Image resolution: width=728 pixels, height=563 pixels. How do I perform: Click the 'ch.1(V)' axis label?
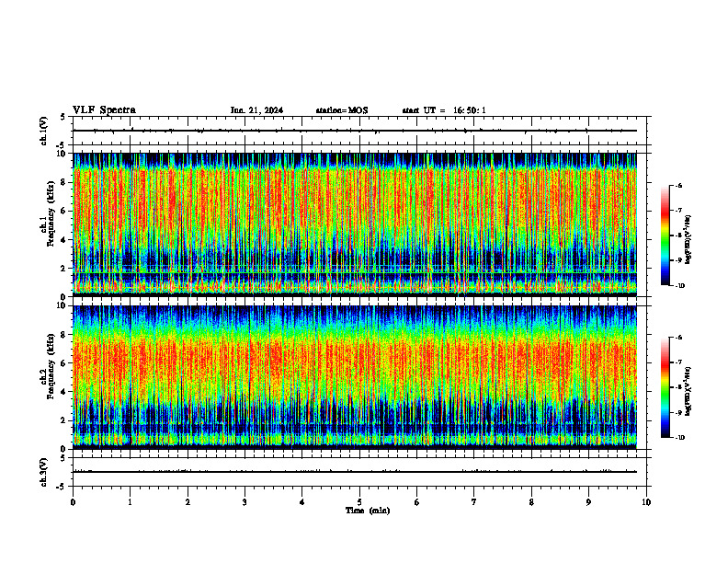(x=44, y=131)
